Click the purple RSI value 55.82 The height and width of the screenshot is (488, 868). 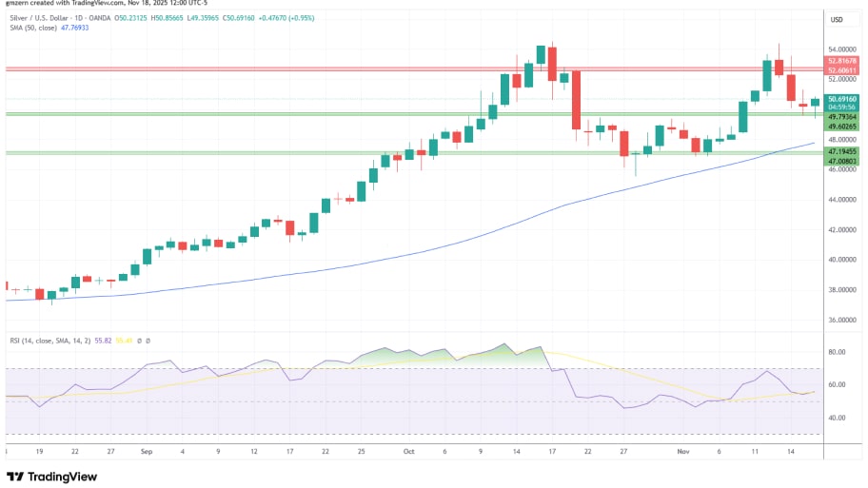(x=104, y=340)
